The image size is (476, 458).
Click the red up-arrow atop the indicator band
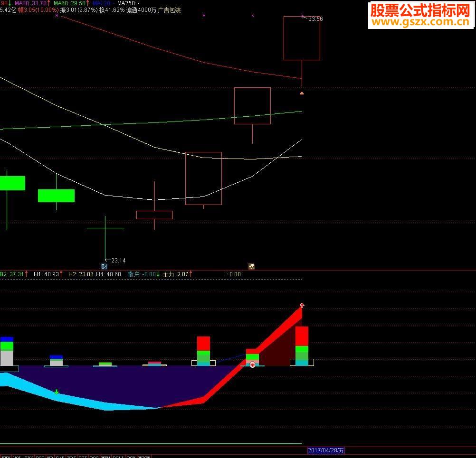click(302, 306)
